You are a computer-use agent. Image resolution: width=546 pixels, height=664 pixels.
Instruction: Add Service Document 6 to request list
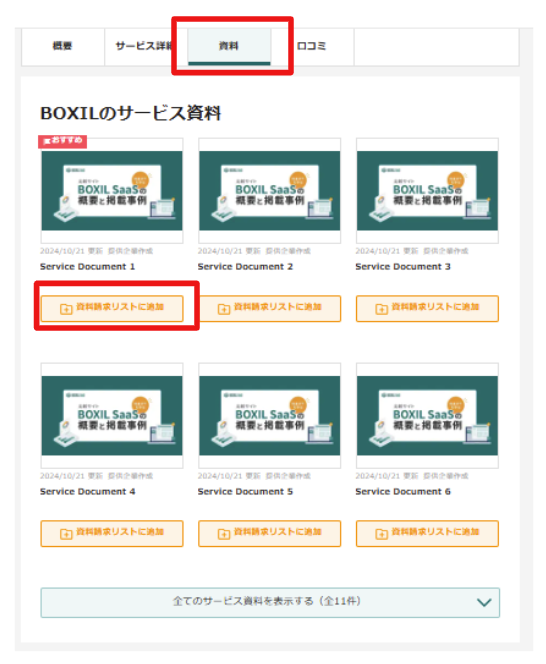pos(427,534)
